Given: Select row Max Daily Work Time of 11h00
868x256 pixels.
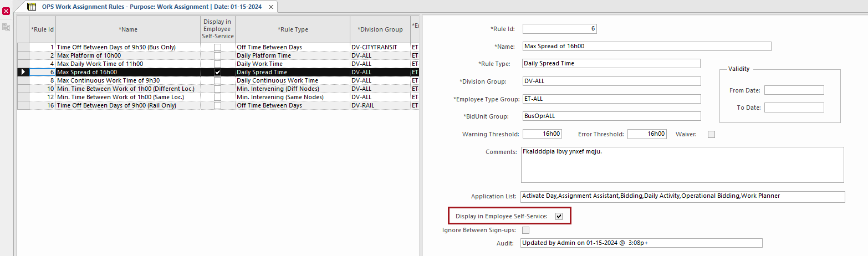Looking at the screenshot, I should [x=218, y=64].
